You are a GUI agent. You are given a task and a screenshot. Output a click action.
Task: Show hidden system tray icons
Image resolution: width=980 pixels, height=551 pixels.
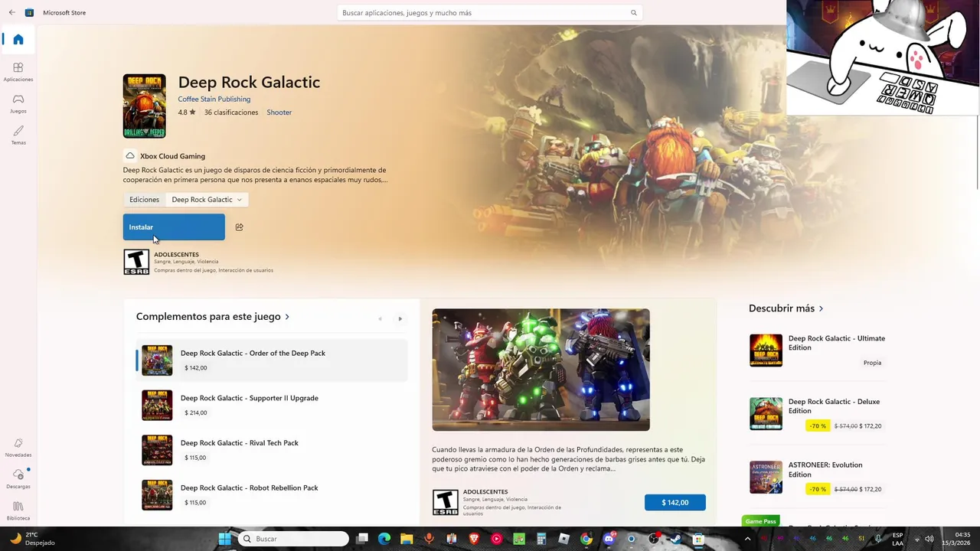pyautogui.click(x=747, y=539)
